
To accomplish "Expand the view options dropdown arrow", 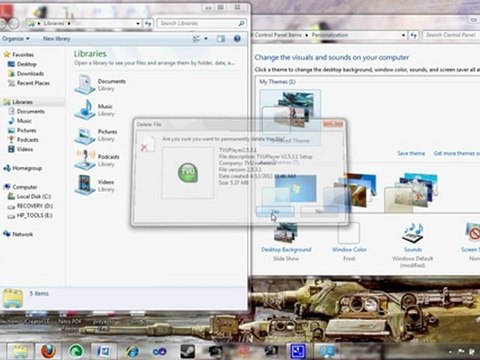I will [206, 39].
